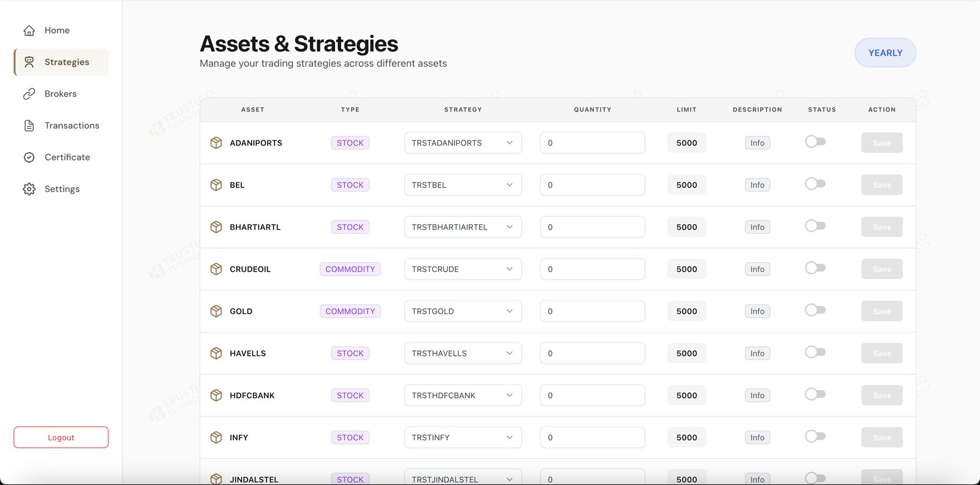
Task: Enable the GOLD status toggle
Action: click(x=815, y=310)
